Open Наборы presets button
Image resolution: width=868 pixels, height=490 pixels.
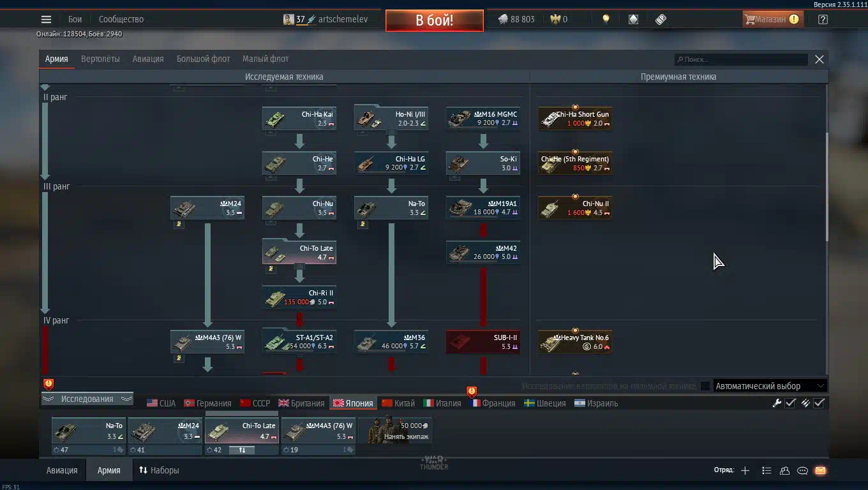(x=159, y=470)
